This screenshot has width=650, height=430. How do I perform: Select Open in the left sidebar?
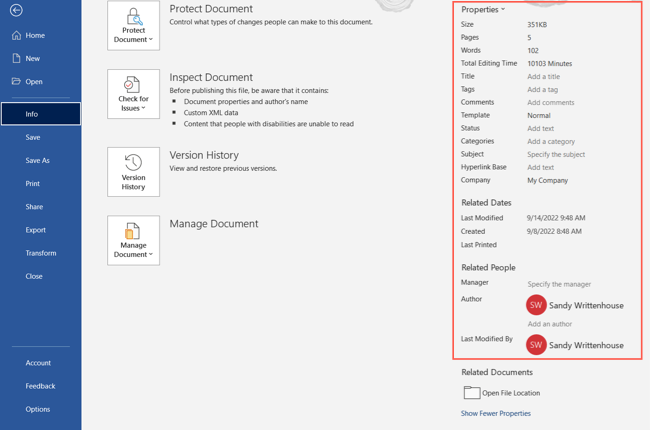(x=34, y=82)
